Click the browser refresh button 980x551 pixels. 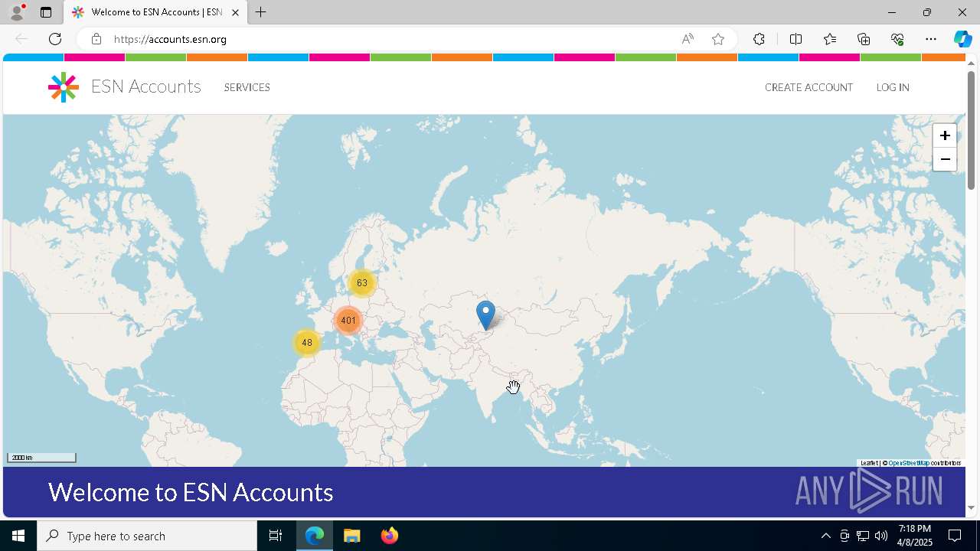point(55,39)
